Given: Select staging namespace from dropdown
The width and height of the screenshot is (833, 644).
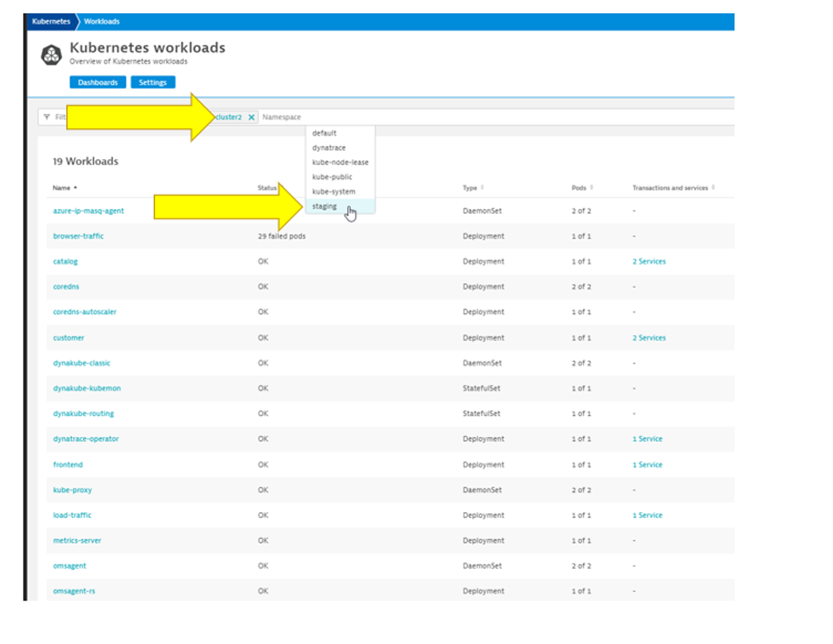Looking at the screenshot, I should (x=325, y=206).
